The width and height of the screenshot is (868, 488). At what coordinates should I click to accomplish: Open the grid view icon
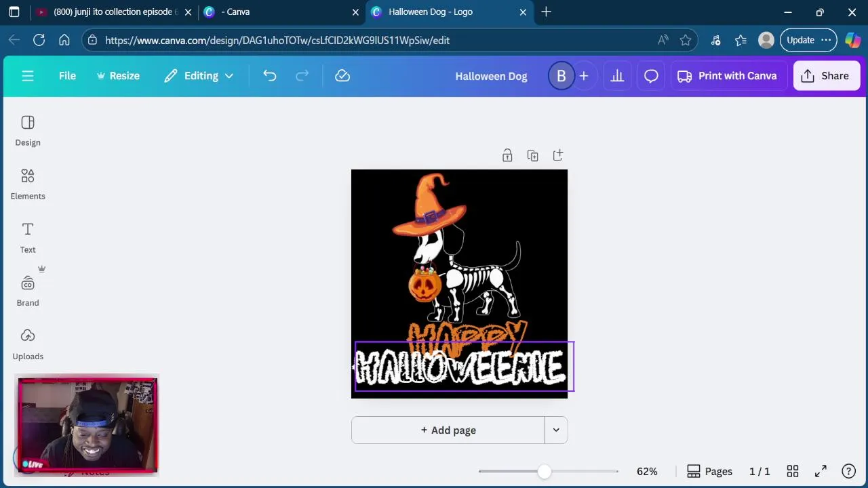point(793,471)
